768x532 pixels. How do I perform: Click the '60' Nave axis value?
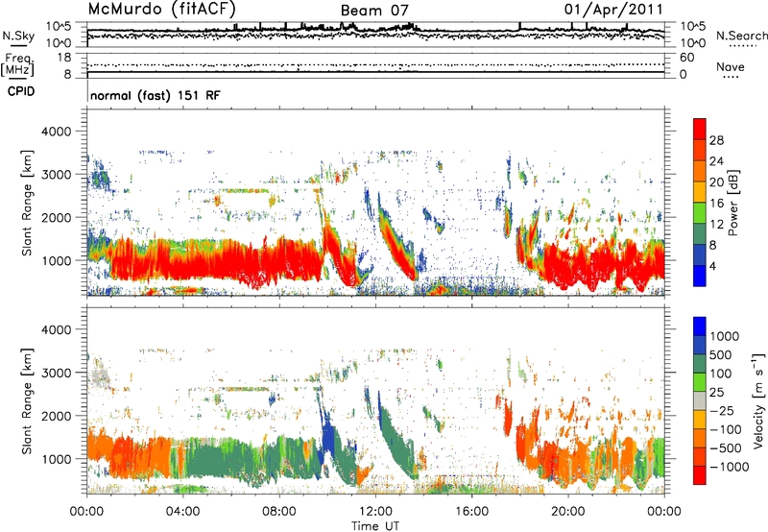pos(686,58)
